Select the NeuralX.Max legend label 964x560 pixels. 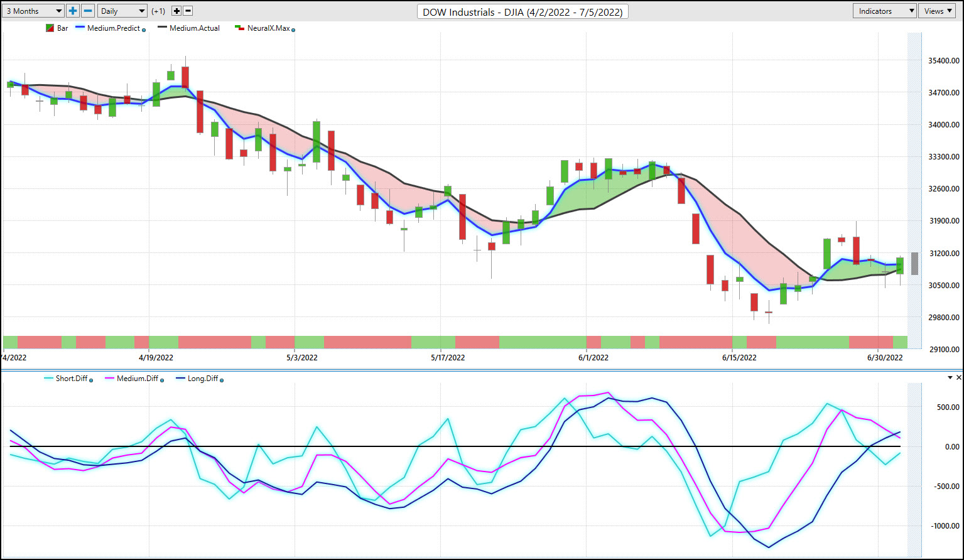click(268, 28)
